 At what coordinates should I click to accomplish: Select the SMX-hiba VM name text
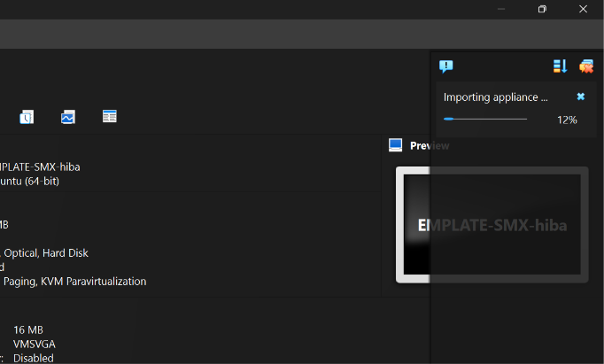[40, 167]
